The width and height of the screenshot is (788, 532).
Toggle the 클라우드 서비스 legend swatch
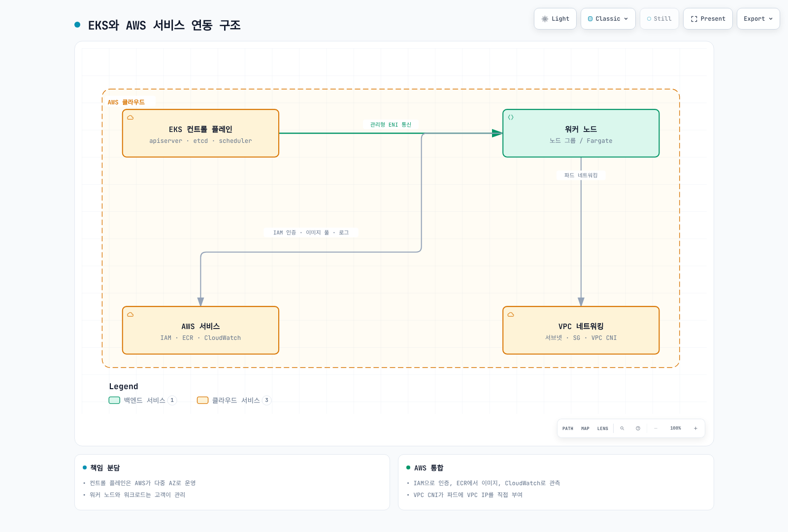(202, 400)
